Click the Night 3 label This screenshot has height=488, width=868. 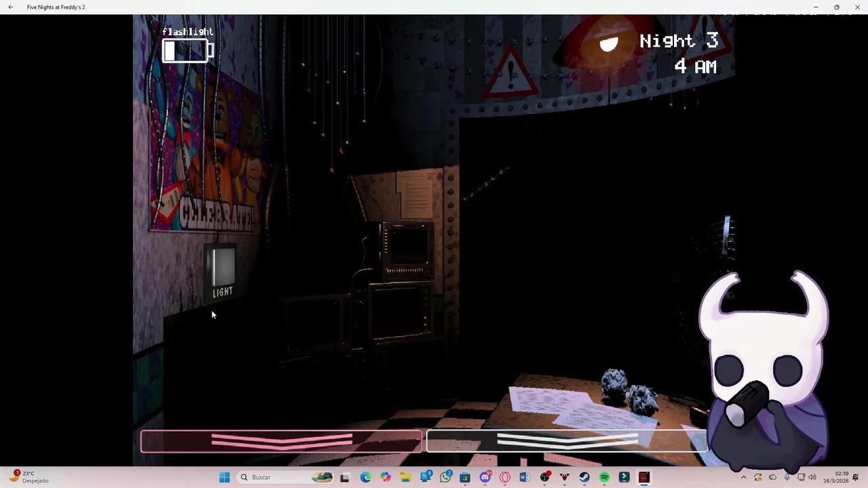pos(679,41)
